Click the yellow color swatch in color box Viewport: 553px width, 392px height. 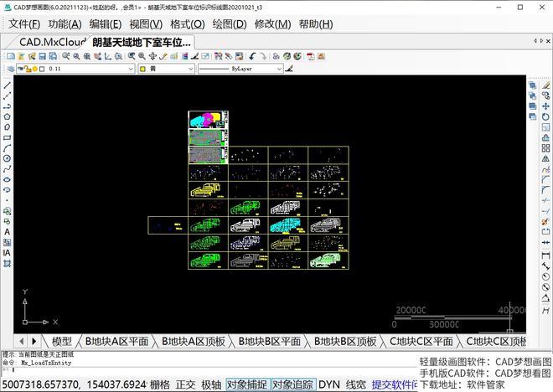142,69
